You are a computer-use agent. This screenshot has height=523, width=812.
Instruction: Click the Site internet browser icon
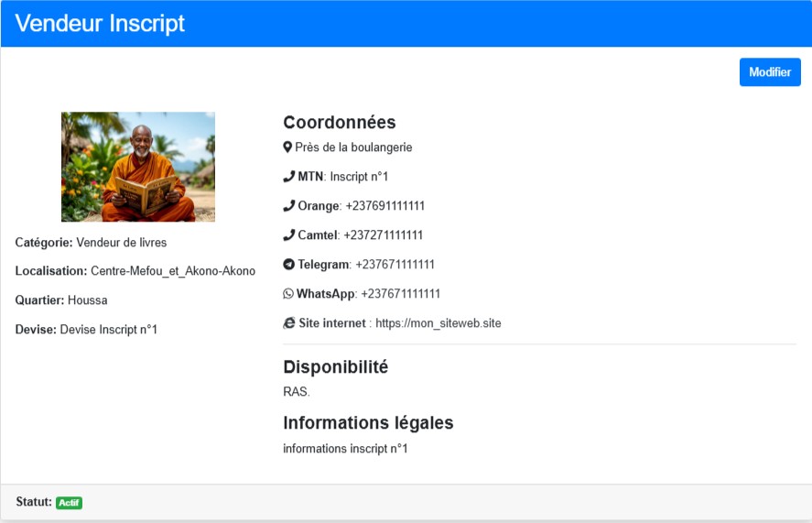coord(289,323)
